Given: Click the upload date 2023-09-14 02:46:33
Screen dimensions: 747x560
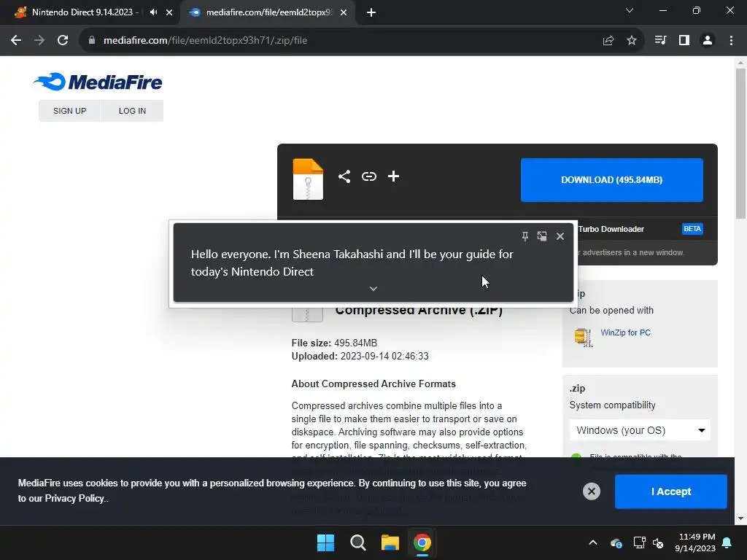Looking at the screenshot, I should click(x=384, y=356).
